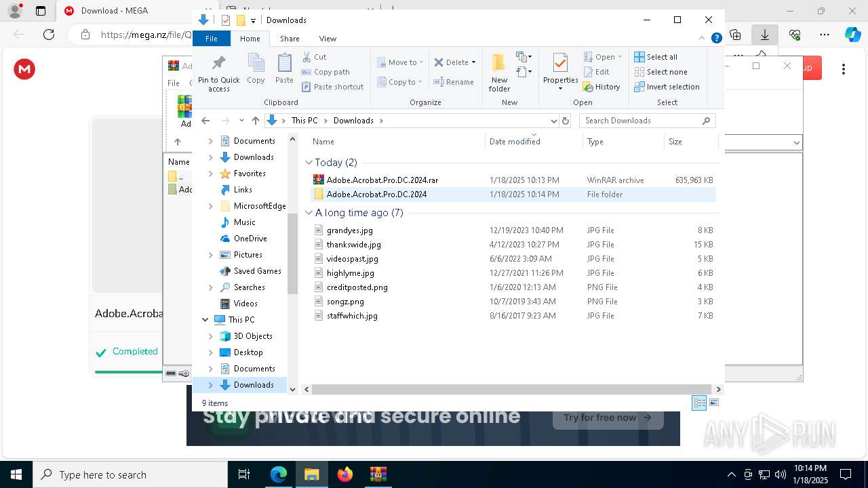The width and height of the screenshot is (868, 488).
Task: Collapse the A long time ago group
Action: click(309, 213)
